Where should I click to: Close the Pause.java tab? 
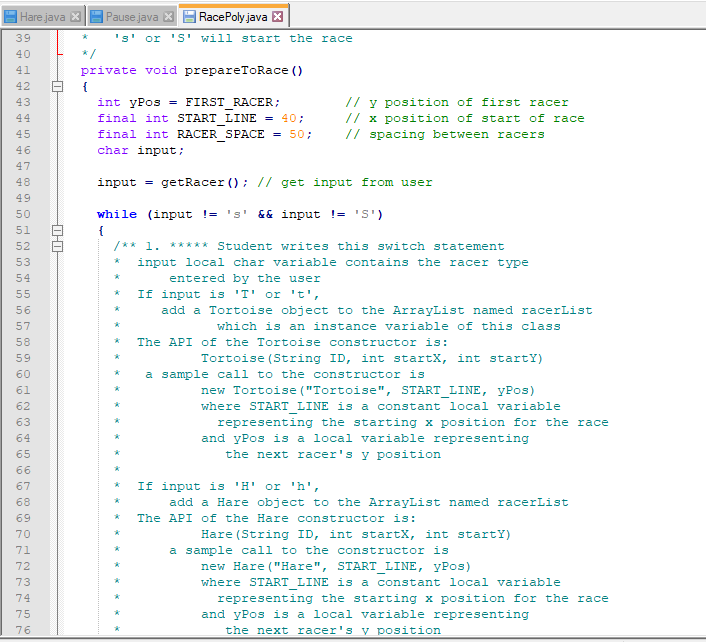(x=168, y=17)
